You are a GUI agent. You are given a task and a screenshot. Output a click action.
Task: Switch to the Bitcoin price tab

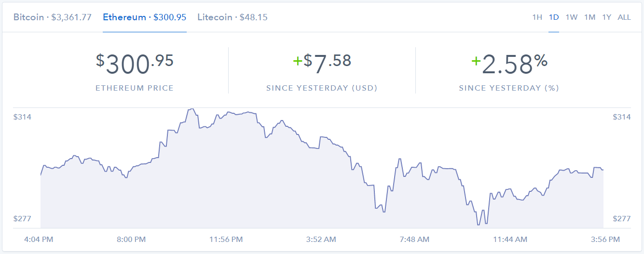(x=52, y=17)
